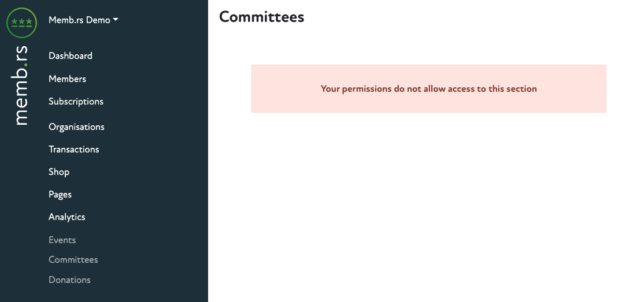Click the dark sidebar area below Donations

104,294
